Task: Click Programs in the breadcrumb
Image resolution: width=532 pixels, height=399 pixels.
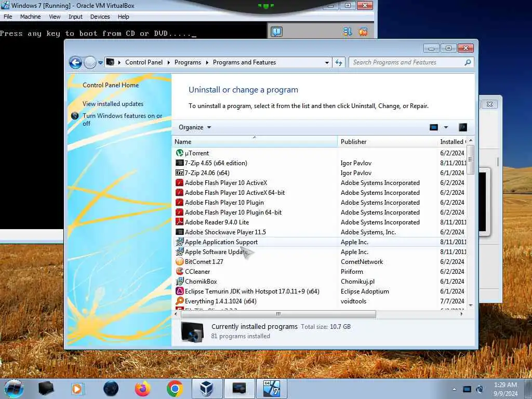Action: [x=188, y=62]
